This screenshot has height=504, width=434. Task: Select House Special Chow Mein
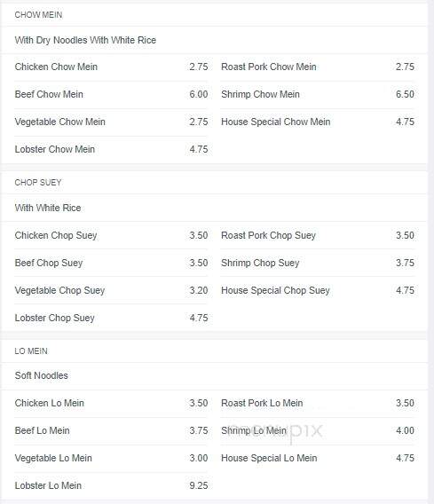(x=318, y=122)
